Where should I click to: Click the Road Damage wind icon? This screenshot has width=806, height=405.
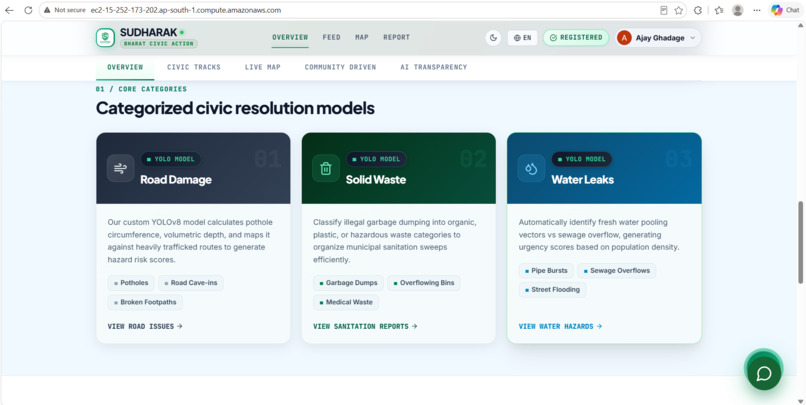[120, 168]
